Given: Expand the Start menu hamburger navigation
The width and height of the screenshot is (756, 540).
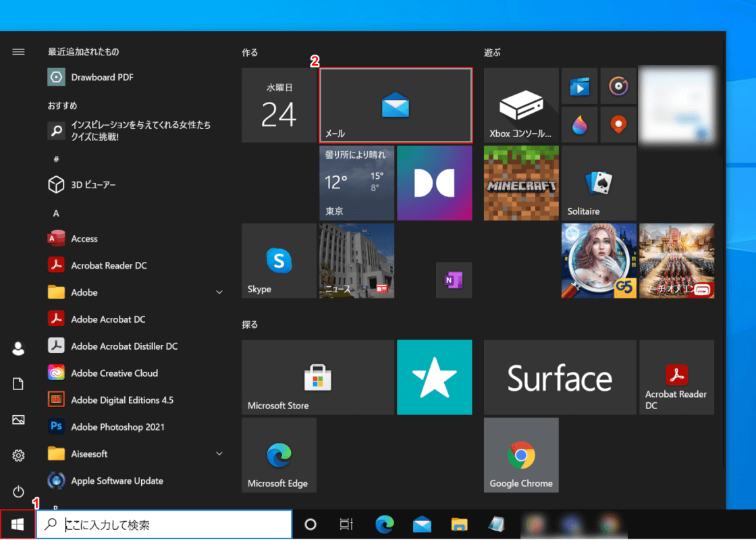Looking at the screenshot, I should 18,51.
